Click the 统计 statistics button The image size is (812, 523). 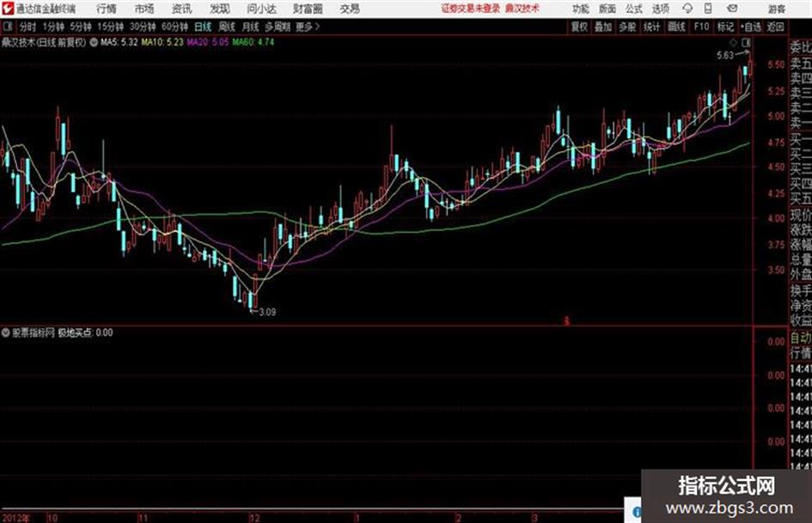pyautogui.click(x=651, y=27)
